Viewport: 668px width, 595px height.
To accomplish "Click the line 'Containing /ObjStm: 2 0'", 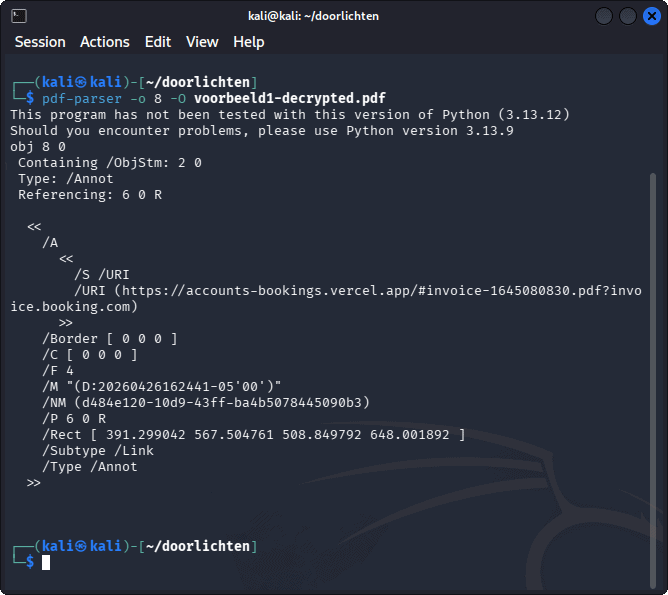I will [x=110, y=163].
